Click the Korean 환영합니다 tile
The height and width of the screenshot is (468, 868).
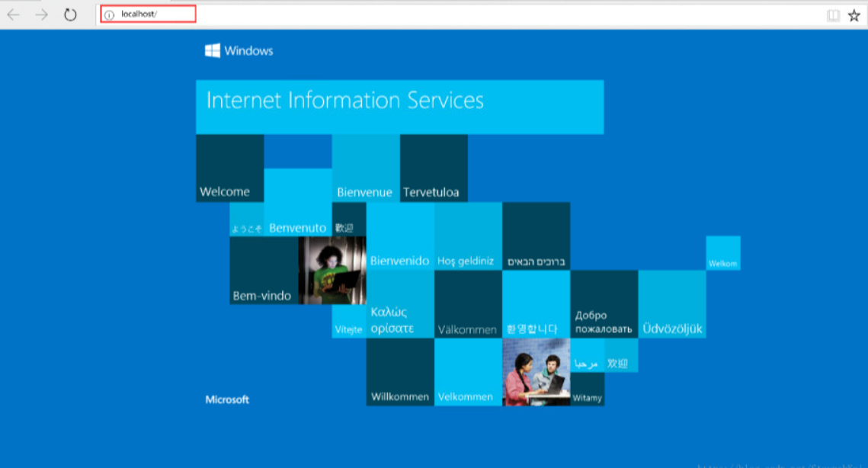pos(536,304)
